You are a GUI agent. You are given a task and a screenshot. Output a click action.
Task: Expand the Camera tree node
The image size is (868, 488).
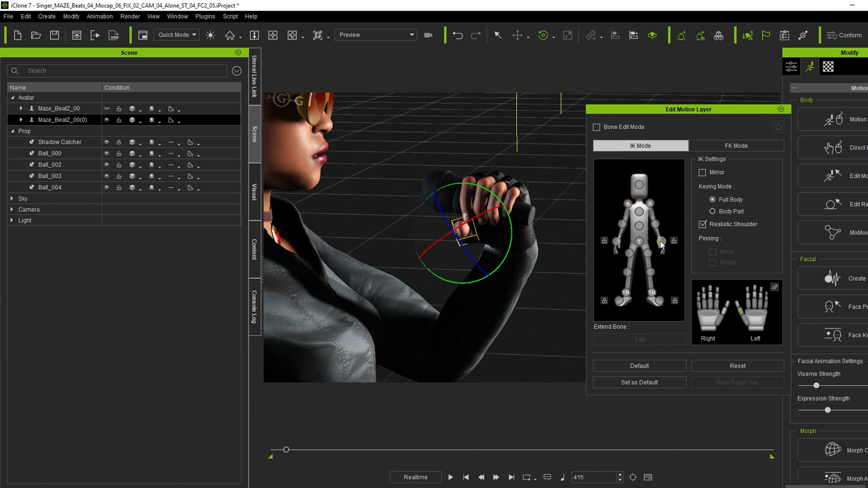12,210
